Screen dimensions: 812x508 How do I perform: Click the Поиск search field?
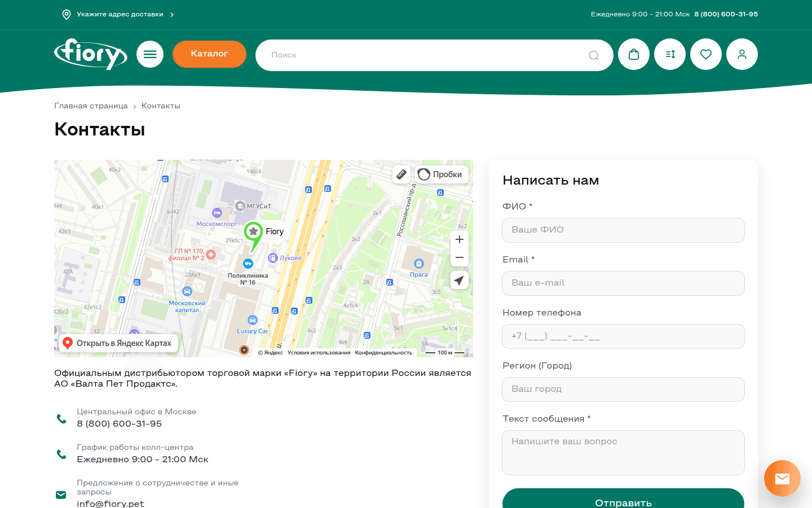click(434, 55)
